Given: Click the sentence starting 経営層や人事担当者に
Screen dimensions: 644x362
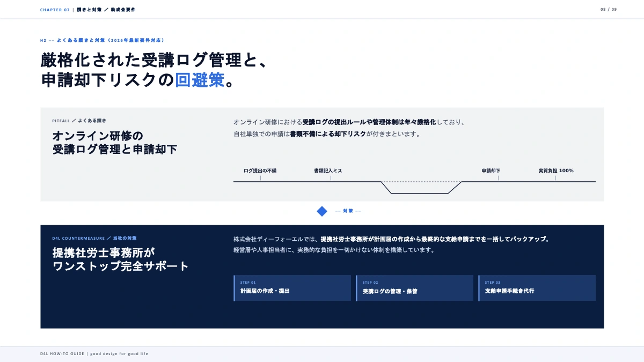Looking at the screenshot, I should pyautogui.click(x=334, y=250).
